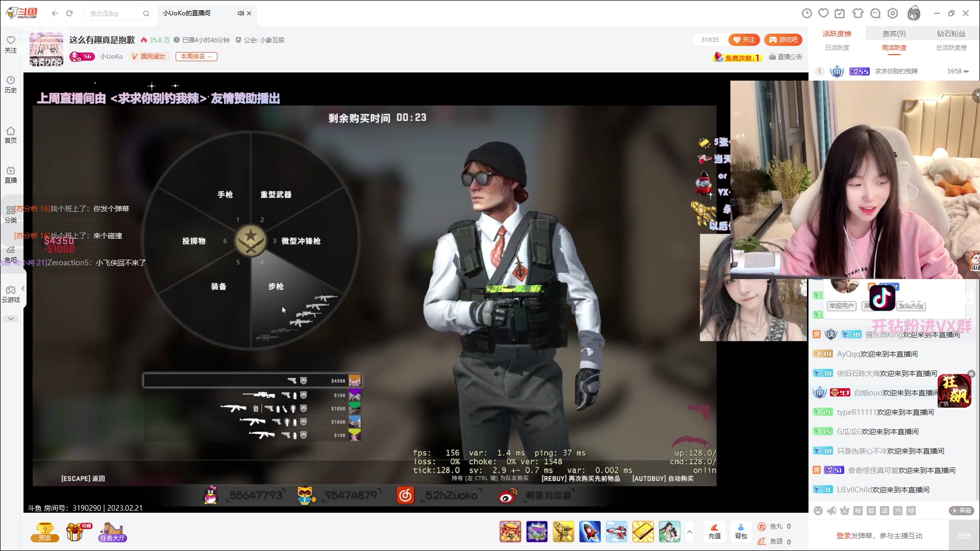Open 历史 in left sidebar
Screen dimensions: 980x551
click(11, 85)
